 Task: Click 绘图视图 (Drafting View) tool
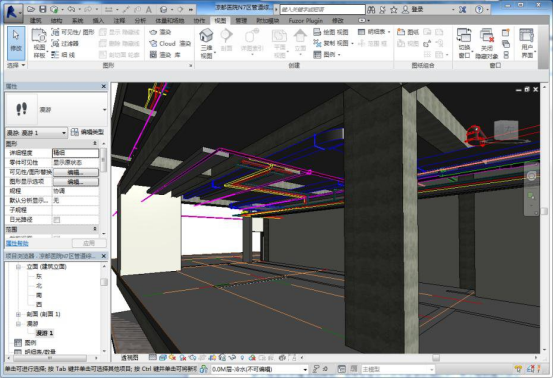(331, 32)
